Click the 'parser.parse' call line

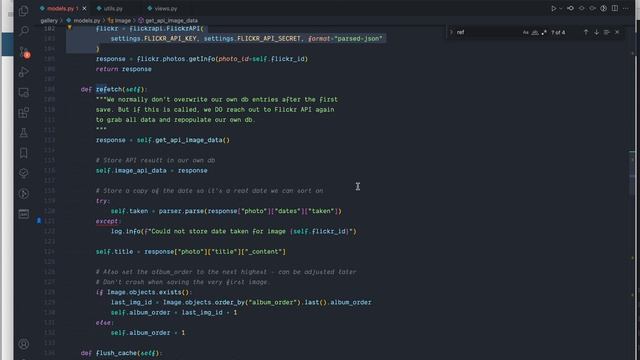point(226,211)
